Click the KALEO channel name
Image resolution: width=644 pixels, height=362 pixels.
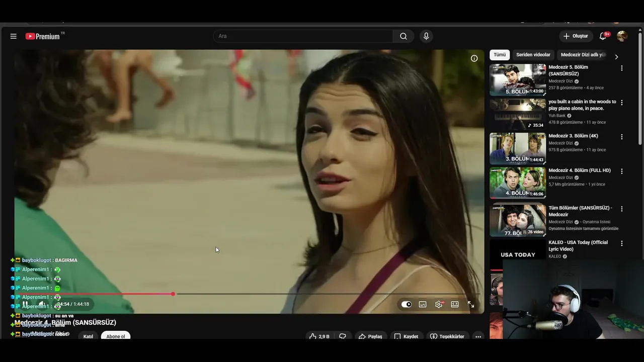[554, 256]
